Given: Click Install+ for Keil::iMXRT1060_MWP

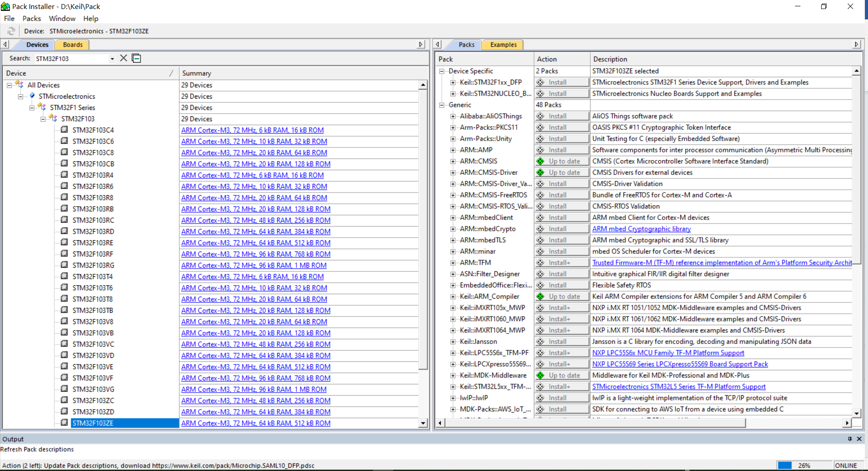Looking at the screenshot, I should click(562, 319).
